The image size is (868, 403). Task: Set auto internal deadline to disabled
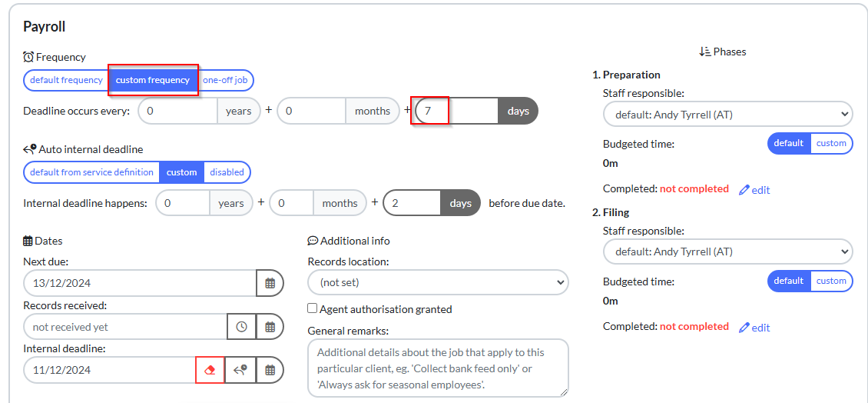point(227,172)
